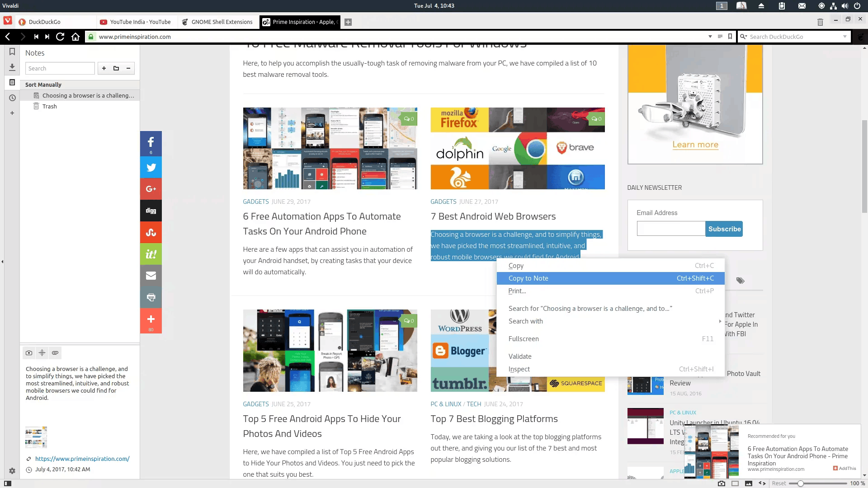Viewport: 868px width, 488px height.
Task: Click the link attachment icon in note editor
Action: tap(55, 353)
